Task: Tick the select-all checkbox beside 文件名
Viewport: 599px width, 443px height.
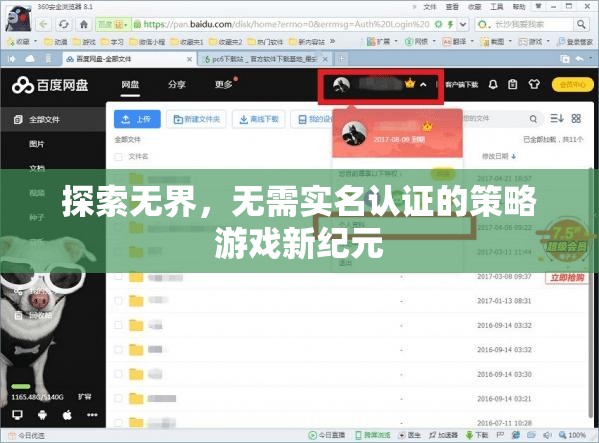Action: coord(118,157)
